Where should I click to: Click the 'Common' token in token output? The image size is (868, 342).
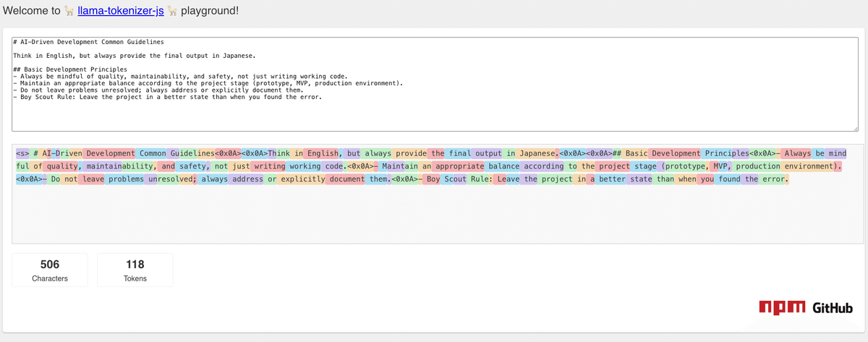tap(150, 153)
